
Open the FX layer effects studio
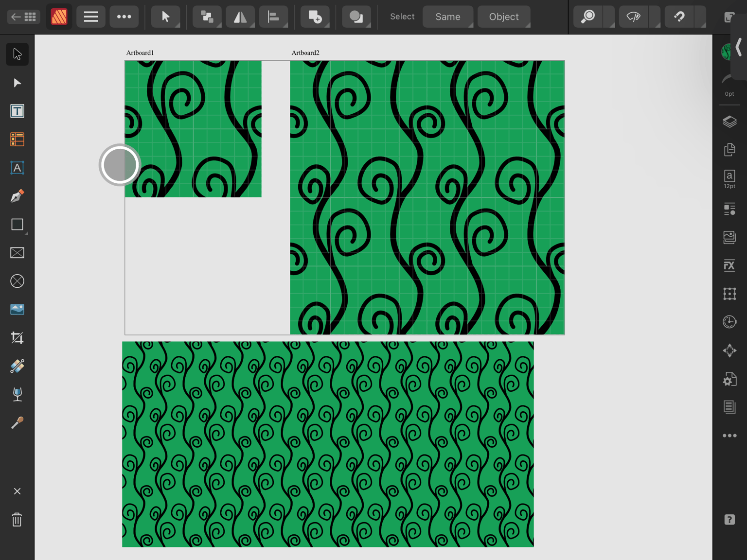coord(729,265)
